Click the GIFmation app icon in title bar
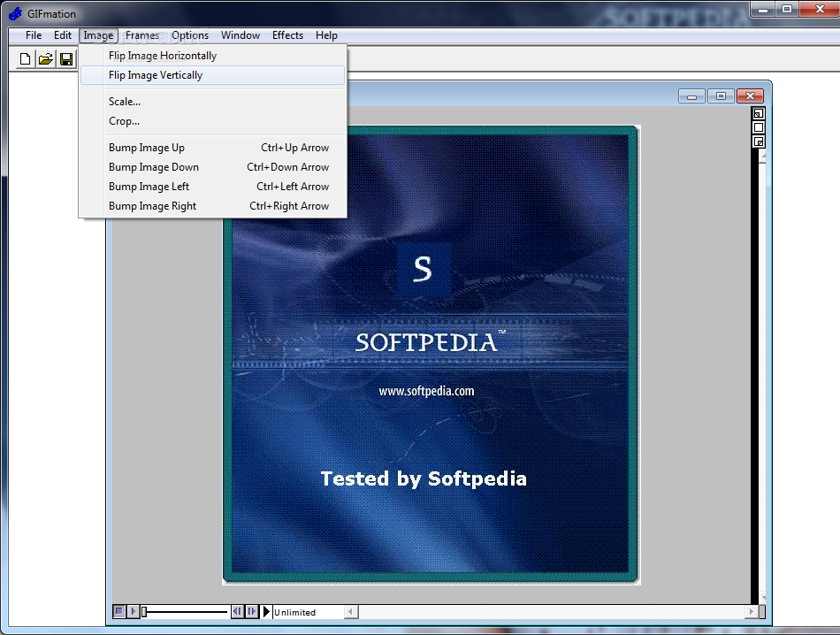 (x=16, y=13)
